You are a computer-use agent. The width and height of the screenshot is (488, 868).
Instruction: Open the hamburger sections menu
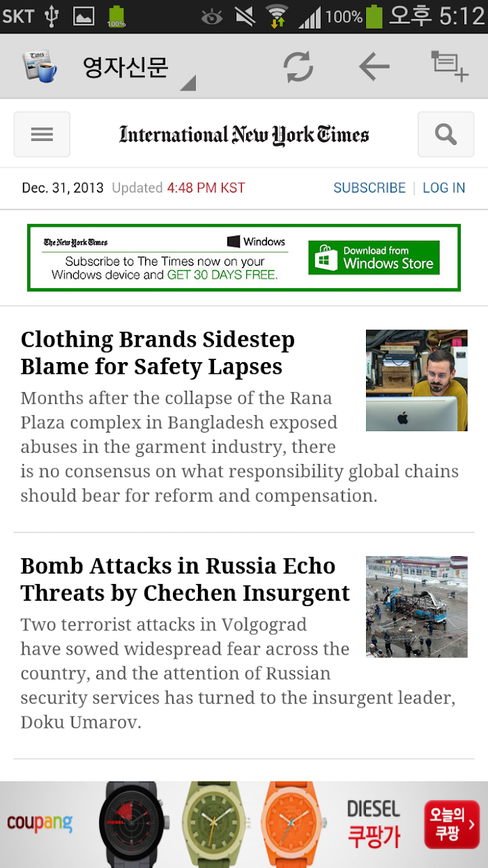[x=42, y=134]
